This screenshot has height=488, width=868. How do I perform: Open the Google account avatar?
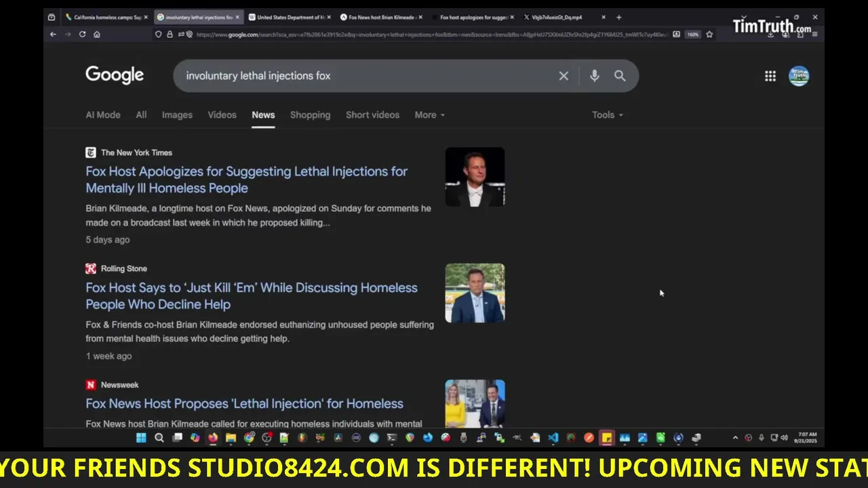click(x=799, y=76)
